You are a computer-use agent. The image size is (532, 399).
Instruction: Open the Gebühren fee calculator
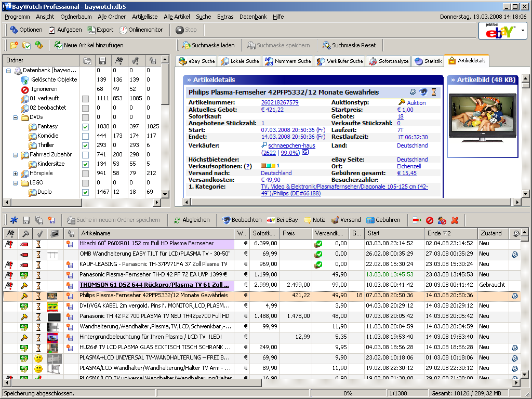(383, 220)
